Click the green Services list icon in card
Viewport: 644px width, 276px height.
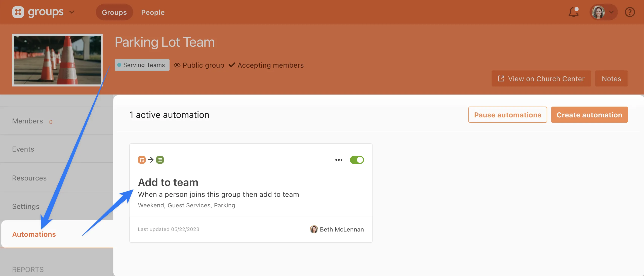pos(160,160)
